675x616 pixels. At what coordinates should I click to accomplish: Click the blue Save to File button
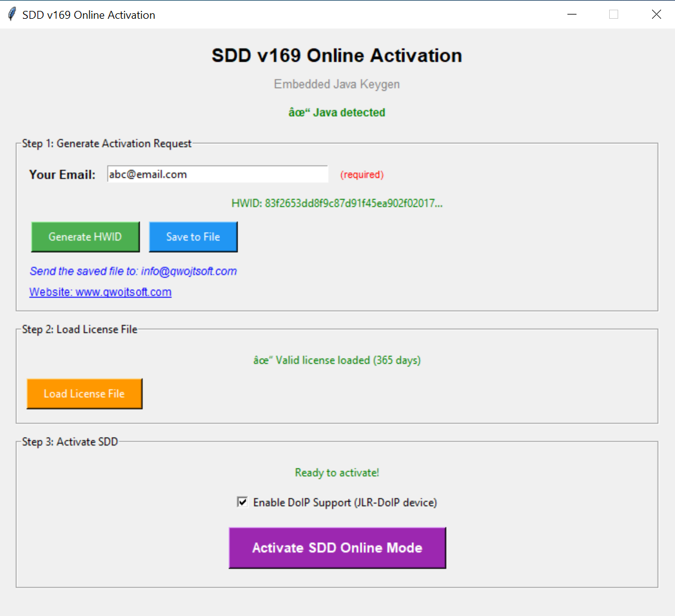pos(193,236)
